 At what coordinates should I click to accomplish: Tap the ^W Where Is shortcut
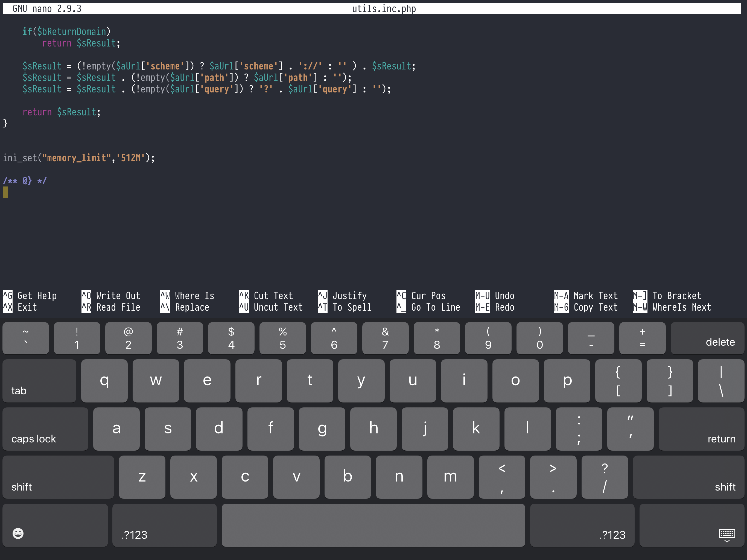(187, 296)
